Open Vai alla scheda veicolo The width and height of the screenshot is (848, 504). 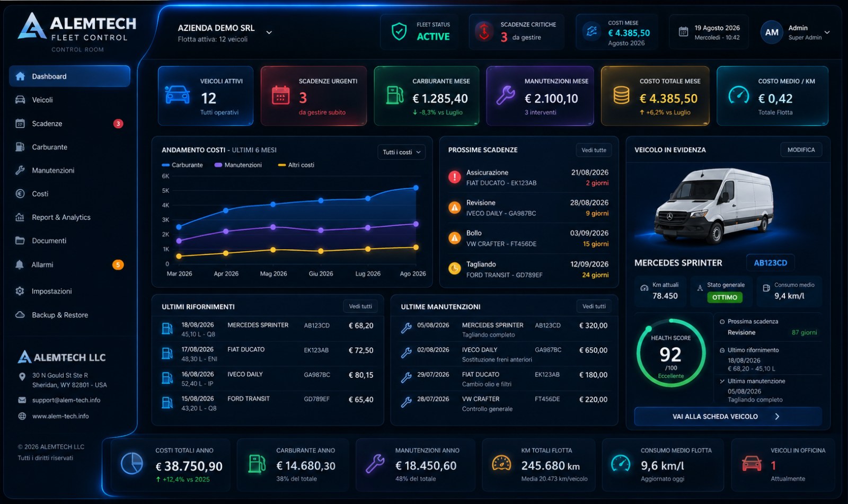pyautogui.click(x=728, y=417)
